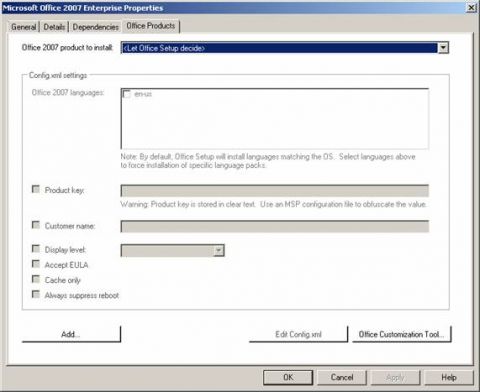Toggle Always suppress reboot checkbox
Viewport: 480px width, 392px height.
coord(36,294)
